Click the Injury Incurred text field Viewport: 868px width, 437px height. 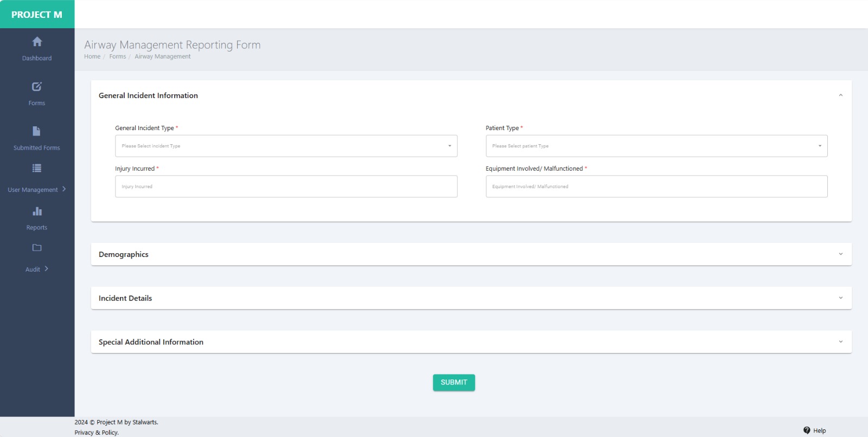click(286, 187)
